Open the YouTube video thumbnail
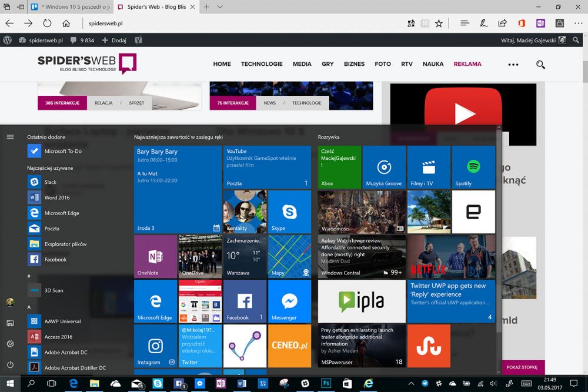This screenshot has width=588, height=392. [463, 113]
